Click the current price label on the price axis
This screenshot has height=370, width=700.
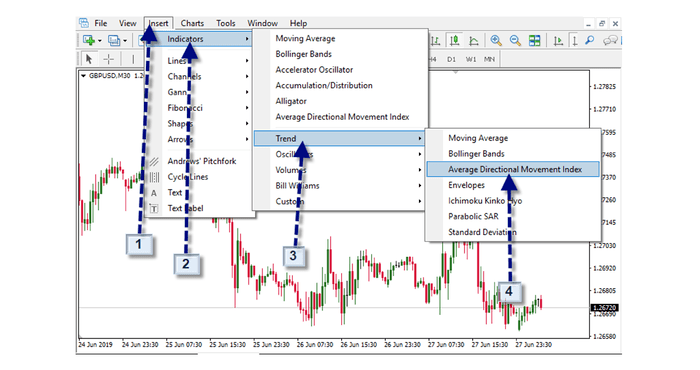click(604, 308)
